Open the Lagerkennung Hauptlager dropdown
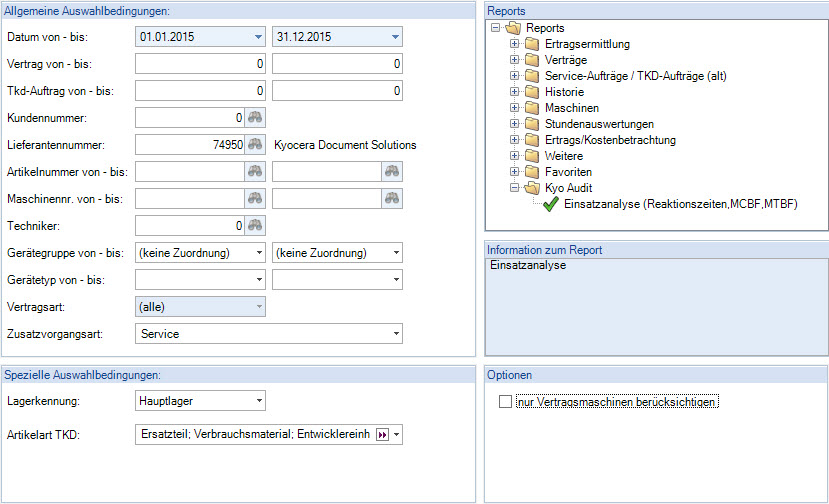The width and height of the screenshot is (829, 504). point(259,401)
